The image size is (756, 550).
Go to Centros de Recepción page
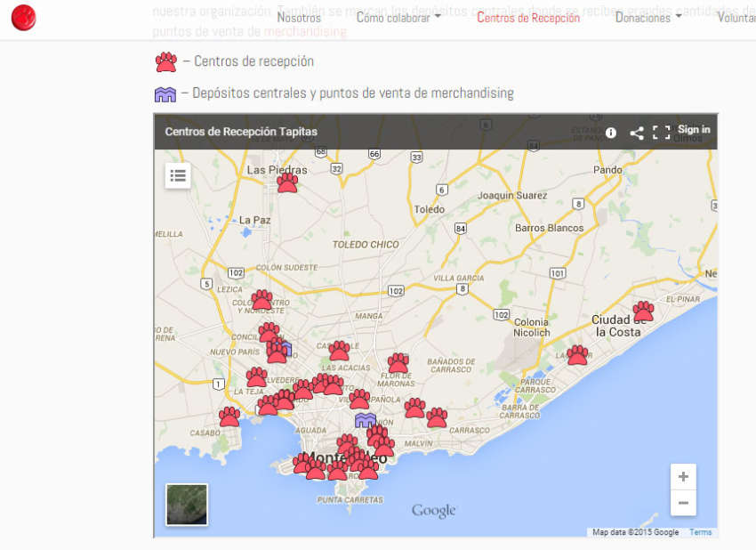pyautogui.click(x=528, y=18)
